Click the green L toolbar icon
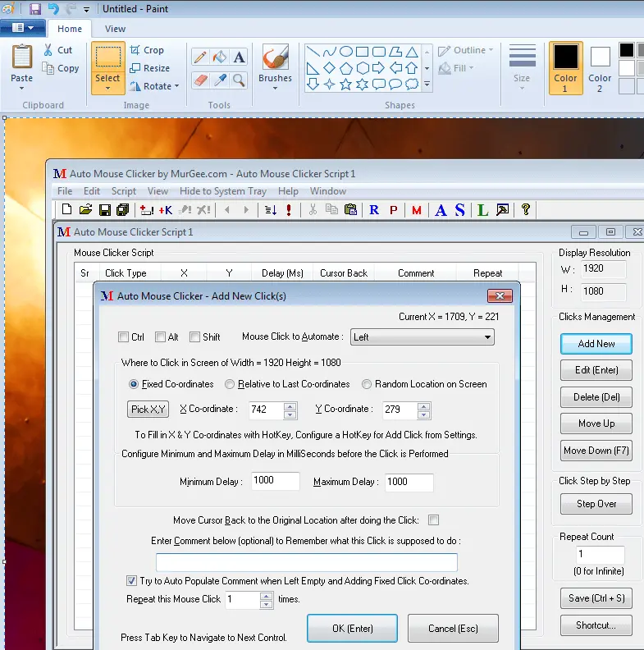This screenshot has width=644, height=650. pyautogui.click(x=482, y=210)
